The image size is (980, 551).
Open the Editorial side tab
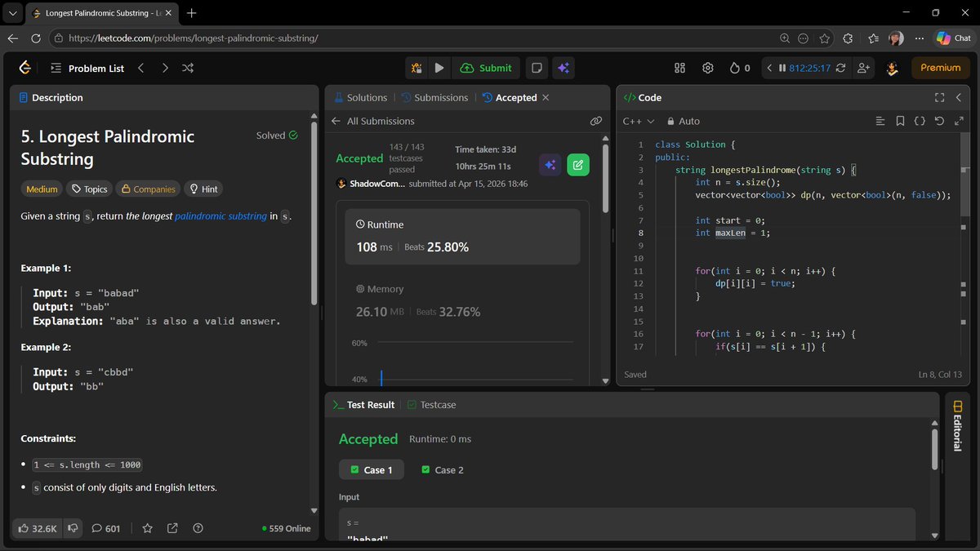coord(956,426)
